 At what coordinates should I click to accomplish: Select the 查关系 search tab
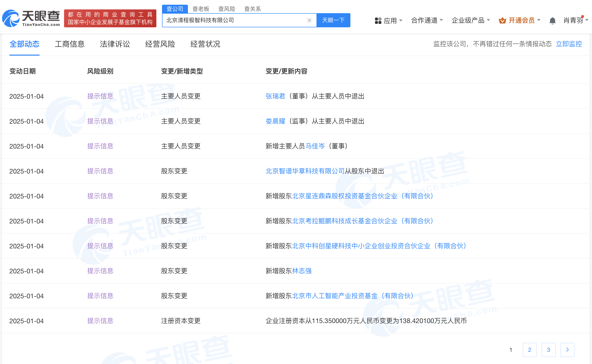tap(252, 9)
